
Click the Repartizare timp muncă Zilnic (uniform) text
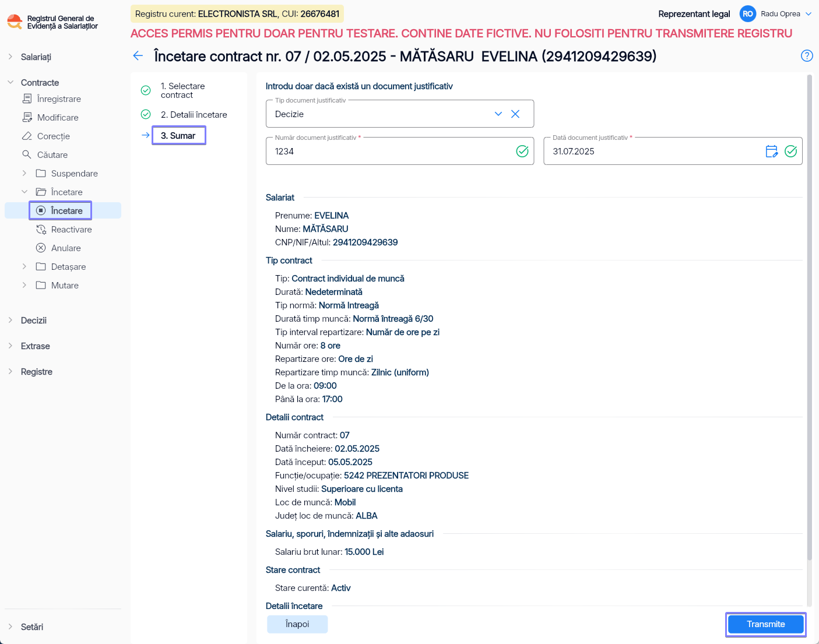[352, 372]
